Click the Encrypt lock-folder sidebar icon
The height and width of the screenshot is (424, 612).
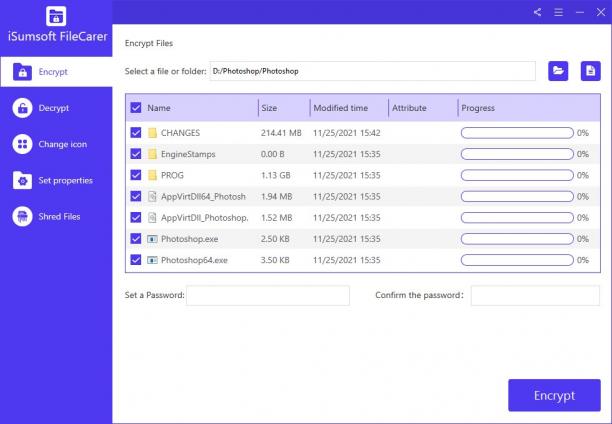22,72
